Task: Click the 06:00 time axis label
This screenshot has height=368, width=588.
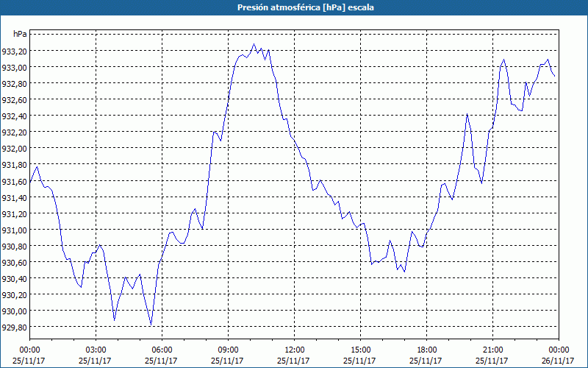Action: pos(162,350)
